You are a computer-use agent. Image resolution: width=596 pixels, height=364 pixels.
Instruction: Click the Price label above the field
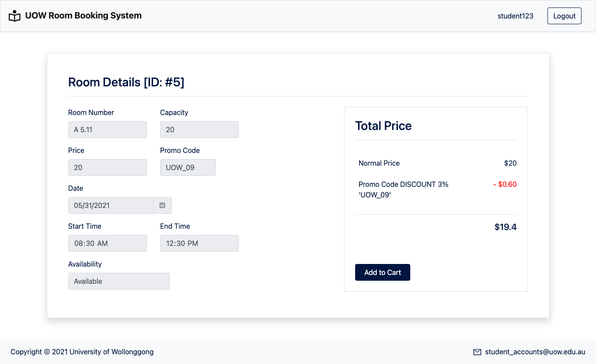(76, 150)
